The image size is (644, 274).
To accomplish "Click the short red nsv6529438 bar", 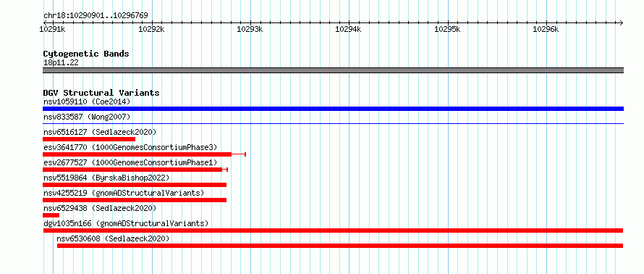I will tap(51, 215).
